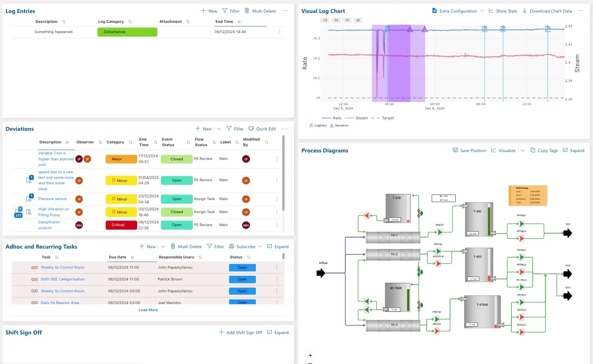Open Deviations panel more options
This screenshot has height=364, width=593.
pyautogui.click(x=285, y=129)
